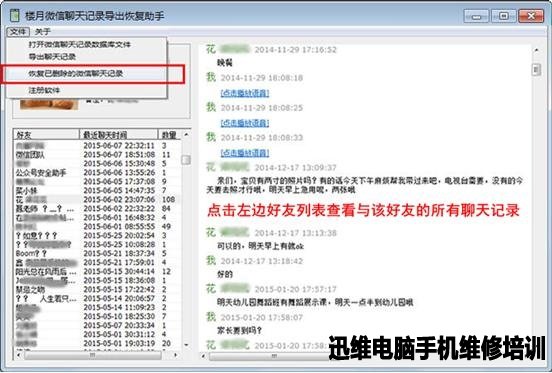This screenshot has width=552, height=373.
Task: Select the 导出聊天记录 menu entry
Action: tap(52, 57)
